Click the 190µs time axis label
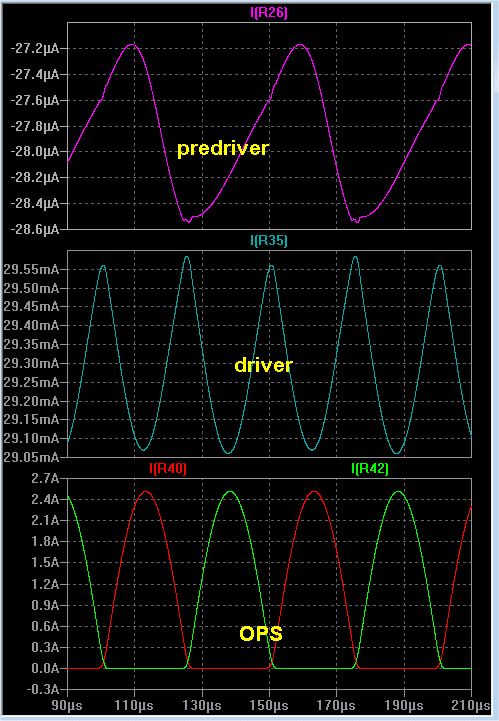This screenshot has height=721, width=499. [x=404, y=705]
